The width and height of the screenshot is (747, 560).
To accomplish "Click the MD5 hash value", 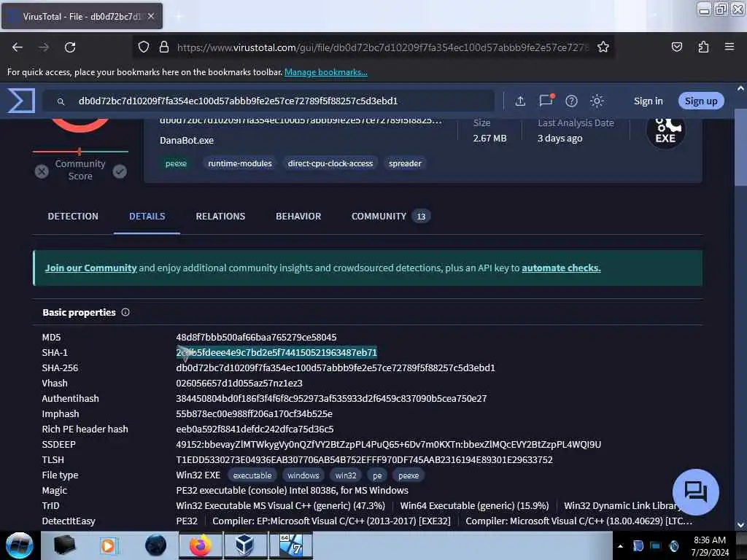I will [x=256, y=337].
